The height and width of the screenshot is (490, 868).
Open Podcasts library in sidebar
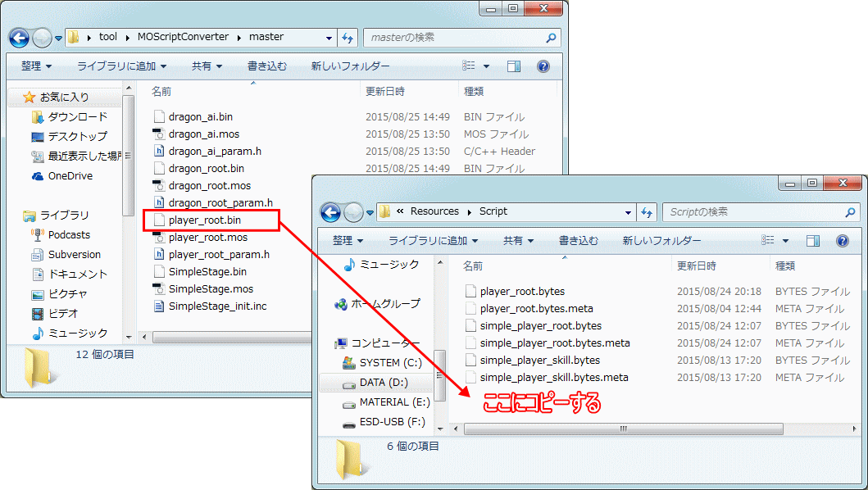[x=61, y=234]
